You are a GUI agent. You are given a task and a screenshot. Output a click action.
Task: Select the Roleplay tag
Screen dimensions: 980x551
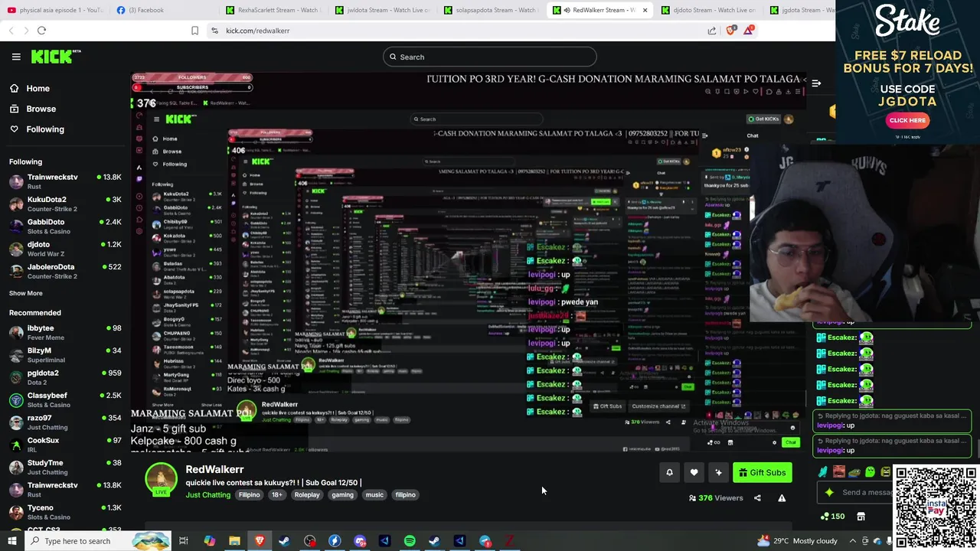click(x=307, y=495)
